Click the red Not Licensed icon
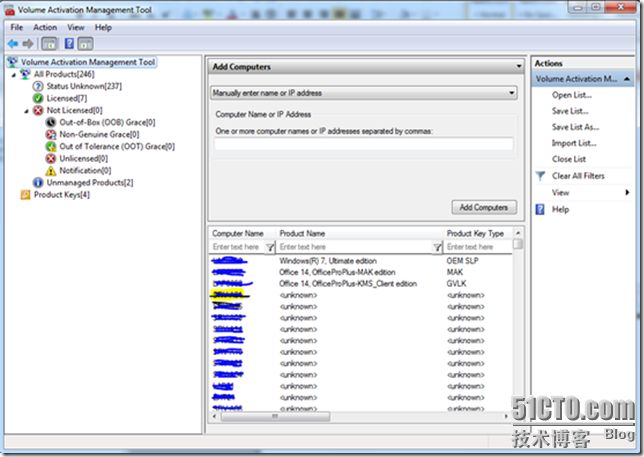Viewport: 644px width, 457px height. [38, 110]
